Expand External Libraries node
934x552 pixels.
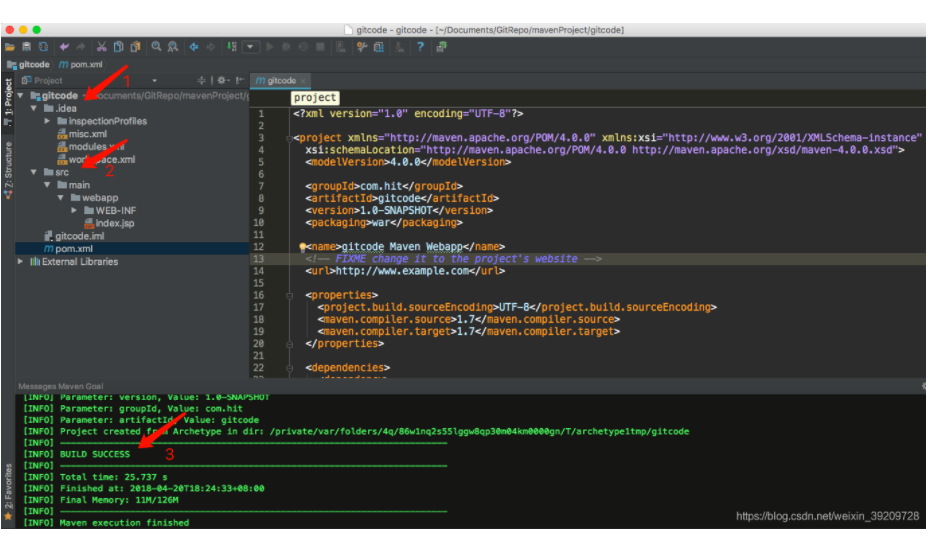(x=22, y=262)
